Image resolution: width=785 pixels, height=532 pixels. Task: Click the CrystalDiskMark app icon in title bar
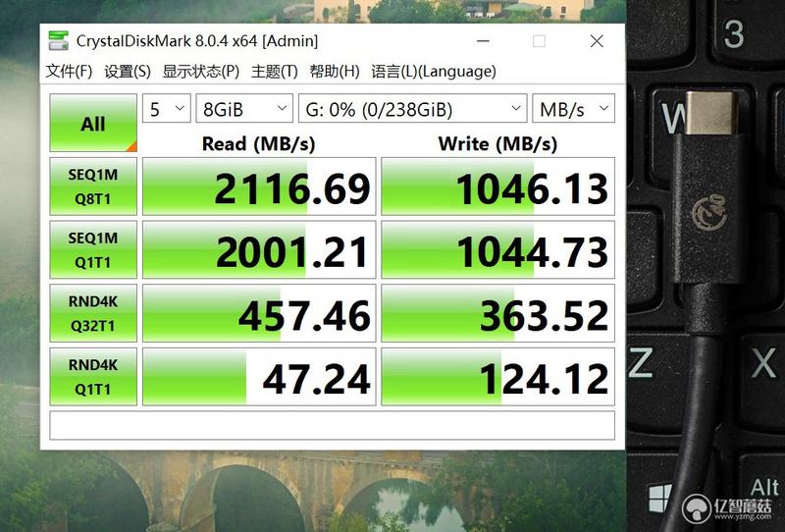click(59, 40)
